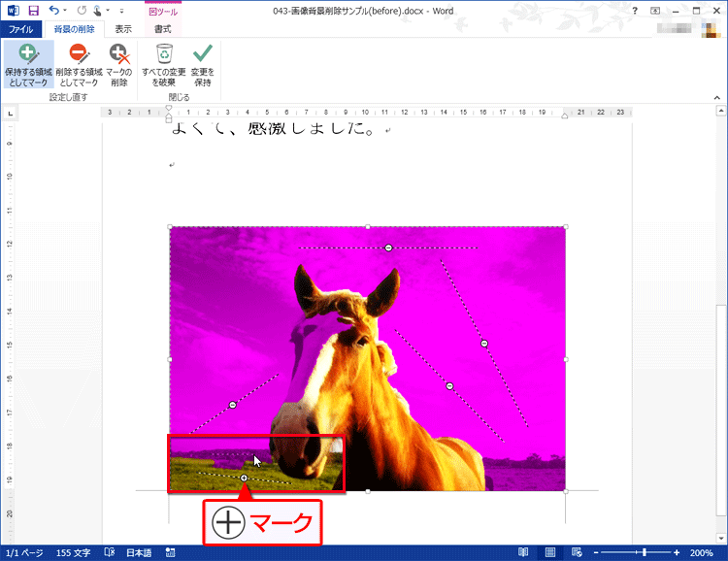This screenshot has width=728, height=561.
Task: Switch to 背景の削除 tab
Action: [x=75, y=29]
